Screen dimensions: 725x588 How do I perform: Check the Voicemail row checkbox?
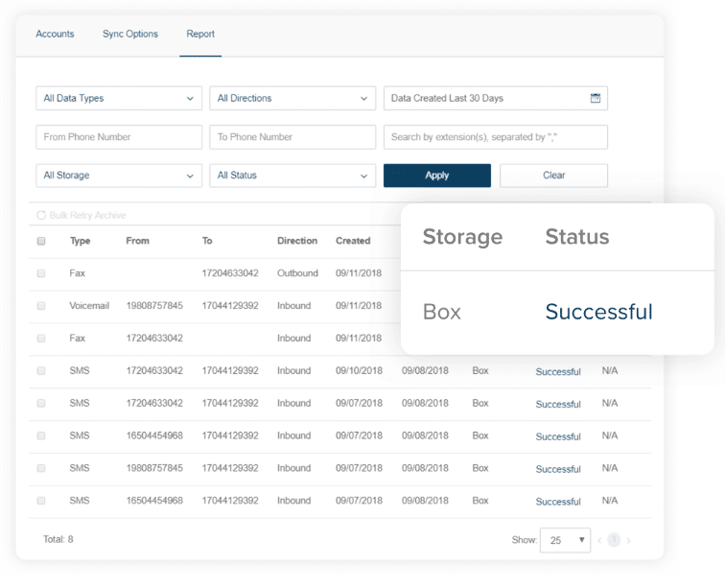coord(41,306)
